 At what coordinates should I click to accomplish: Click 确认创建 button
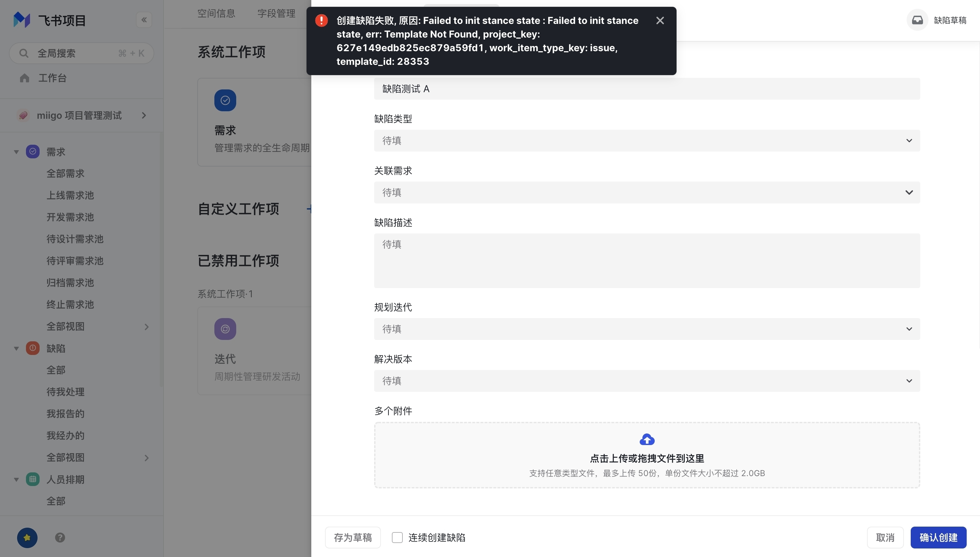click(x=939, y=538)
